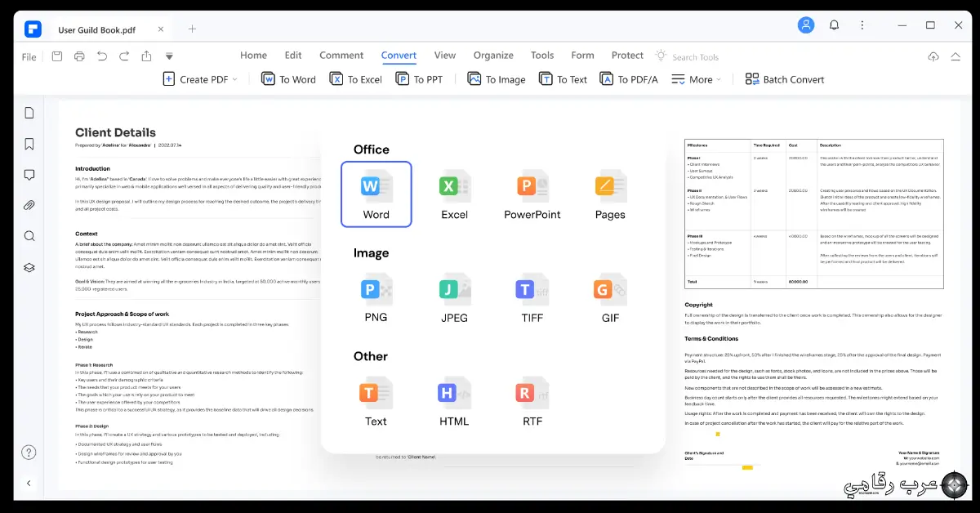Open a new tab with plus button

tap(192, 29)
